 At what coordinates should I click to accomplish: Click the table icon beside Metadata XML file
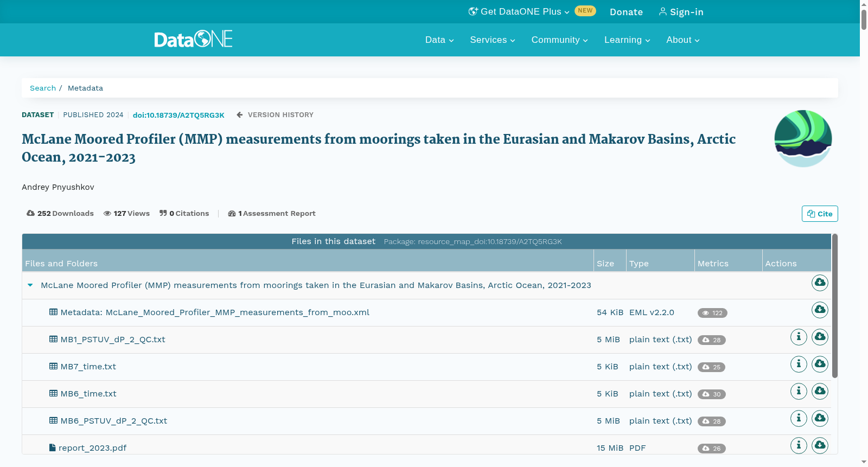tap(53, 312)
